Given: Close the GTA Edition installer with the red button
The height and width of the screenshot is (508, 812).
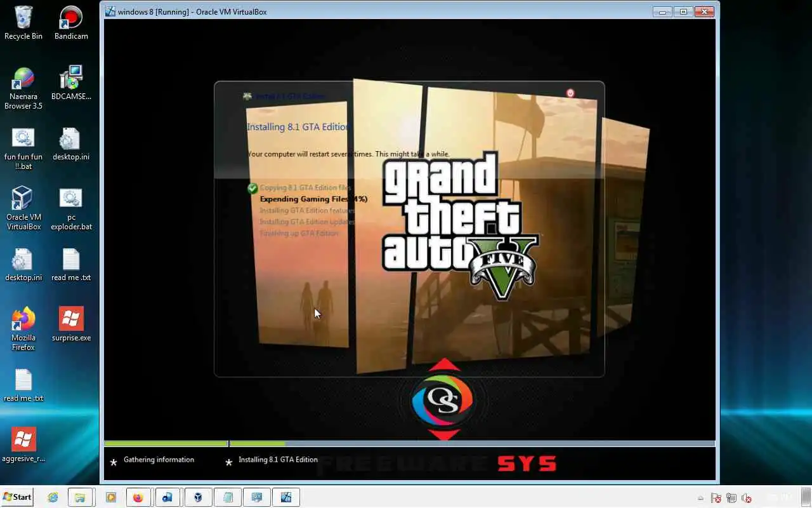Looking at the screenshot, I should click(570, 93).
